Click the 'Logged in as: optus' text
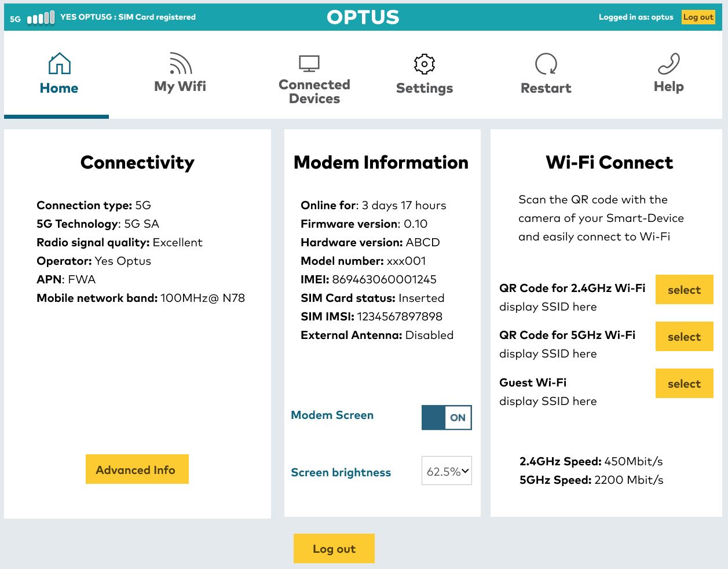Screen dimensions: 728x569 636,17
